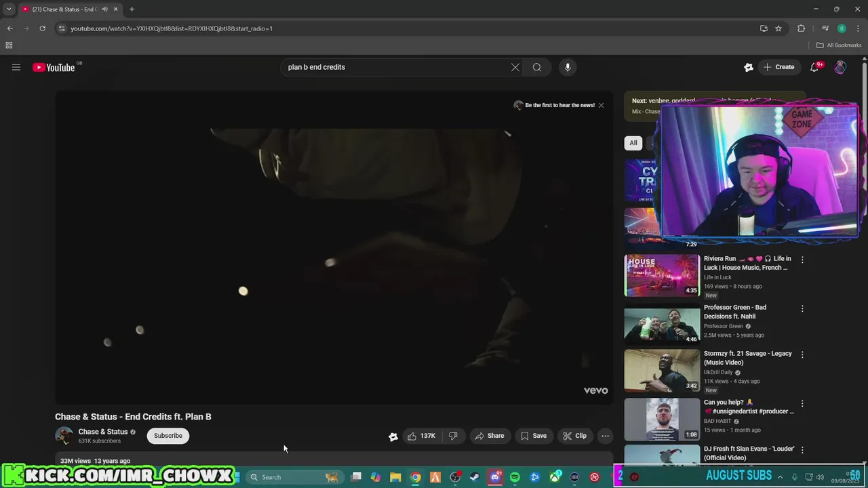Open Stormzy ft. 21 Savage Legacy thumbnail

pyautogui.click(x=662, y=371)
